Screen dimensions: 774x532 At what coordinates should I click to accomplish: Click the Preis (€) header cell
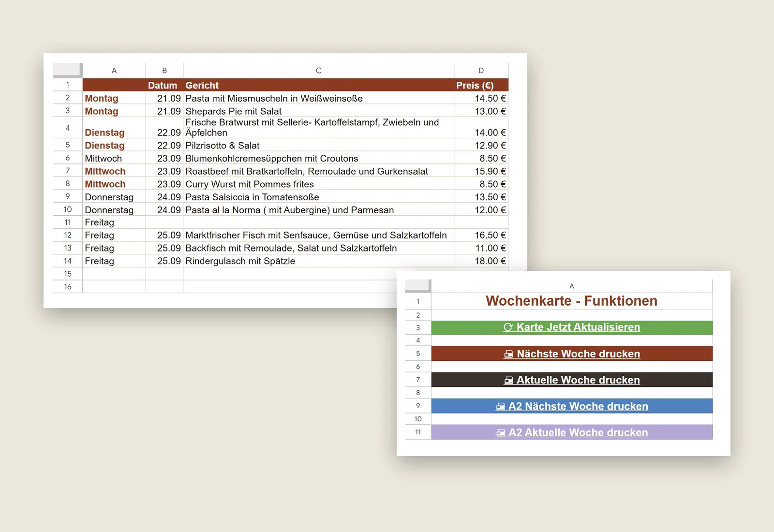pos(481,85)
